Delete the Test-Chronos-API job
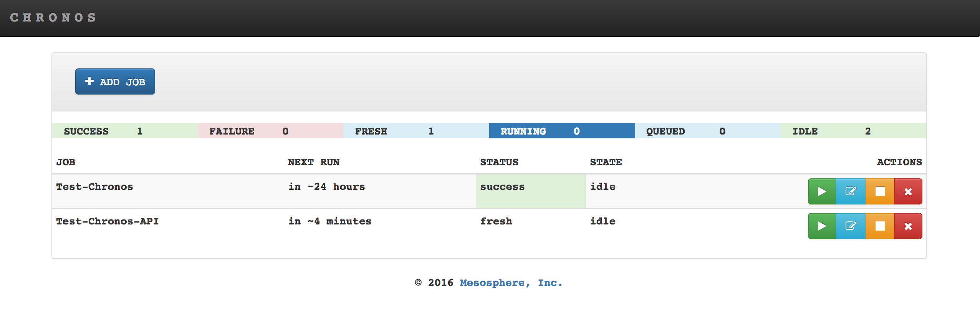 908,226
